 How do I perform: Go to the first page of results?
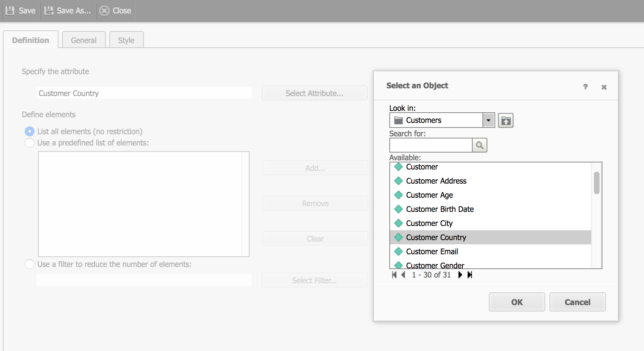pos(394,275)
